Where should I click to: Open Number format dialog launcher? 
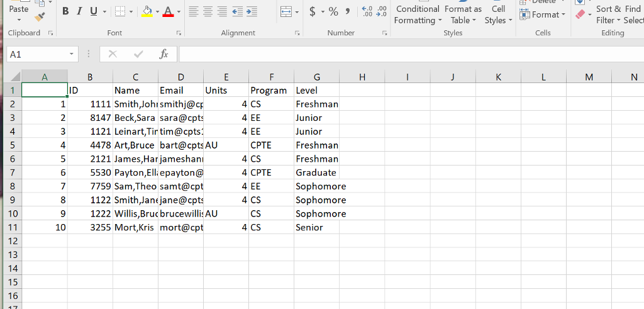[384, 33]
